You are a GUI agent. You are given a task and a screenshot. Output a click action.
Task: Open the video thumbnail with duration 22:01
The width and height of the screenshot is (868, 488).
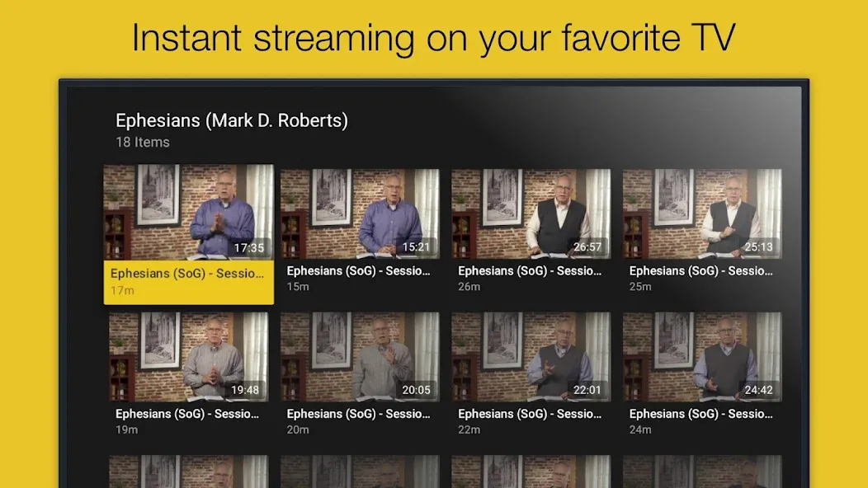(x=531, y=357)
